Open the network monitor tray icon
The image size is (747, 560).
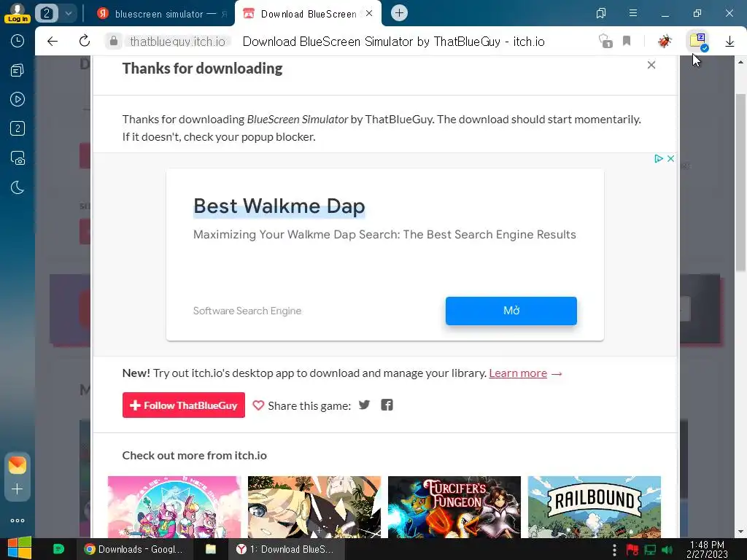[650, 550]
